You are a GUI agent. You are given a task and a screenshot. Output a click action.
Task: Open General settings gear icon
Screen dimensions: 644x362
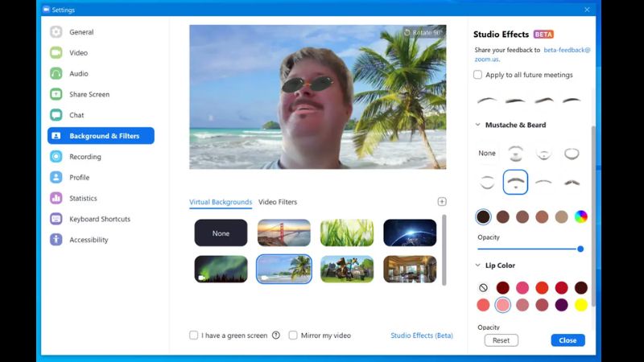pyautogui.click(x=56, y=32)
